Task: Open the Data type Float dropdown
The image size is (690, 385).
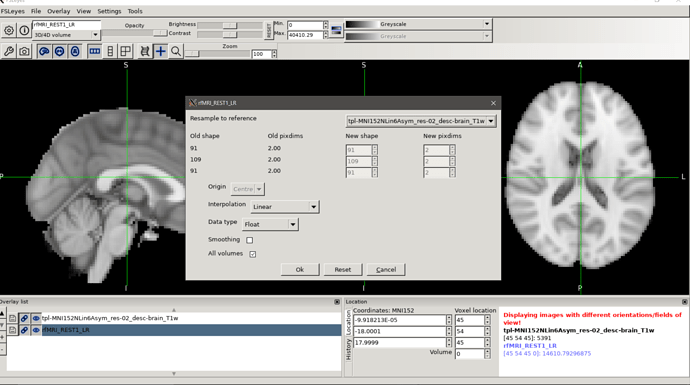Action: coord(270,224)
